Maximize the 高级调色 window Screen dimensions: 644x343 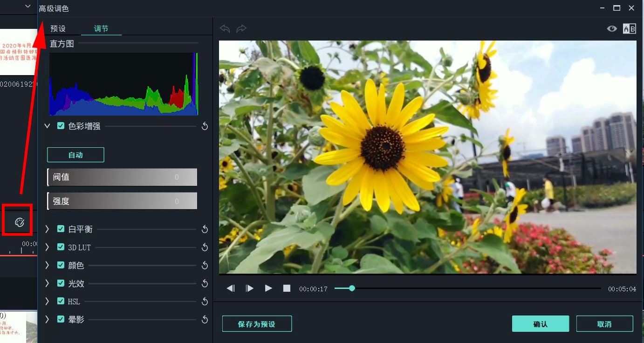617,8
